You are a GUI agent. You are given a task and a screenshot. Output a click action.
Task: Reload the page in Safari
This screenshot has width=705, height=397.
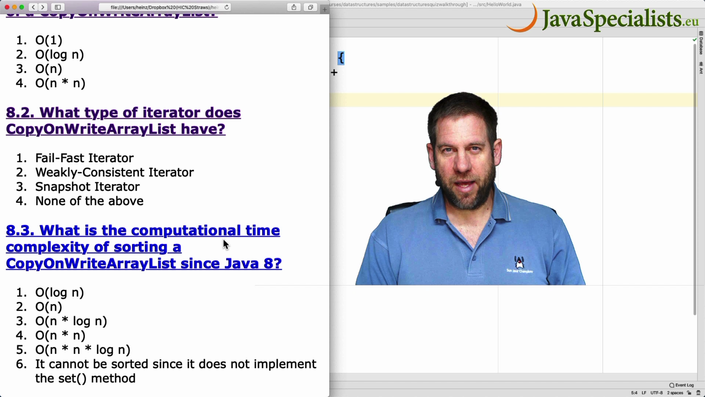(x=227, y=7)
